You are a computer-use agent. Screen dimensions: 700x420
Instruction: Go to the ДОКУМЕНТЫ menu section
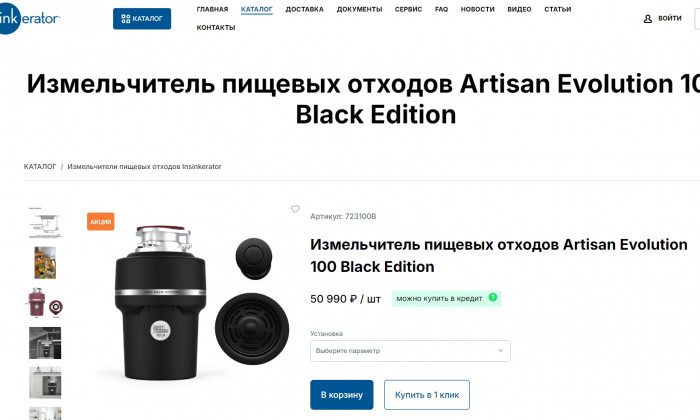pyautogui.click(x=359, y=9)
